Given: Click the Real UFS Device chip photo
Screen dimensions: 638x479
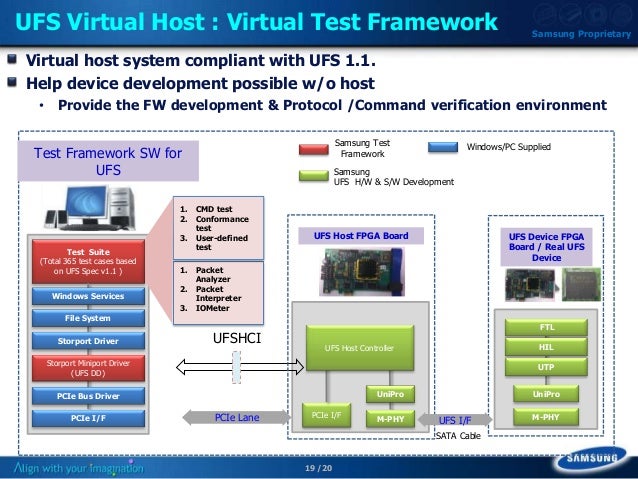Looking at the screenshot, I should [x=581, y=284].
